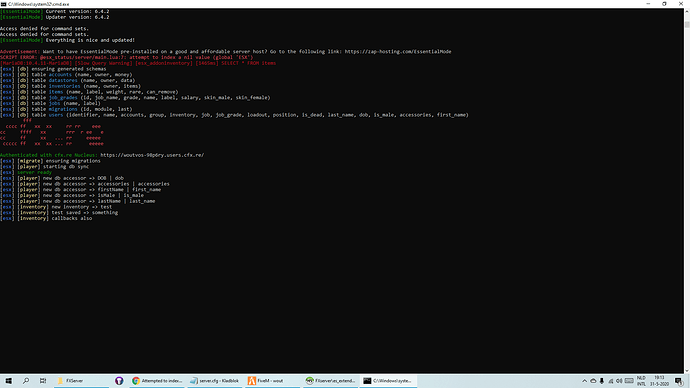
Task: Click the 'table inventories' line
Action: [x=70, y=86]
